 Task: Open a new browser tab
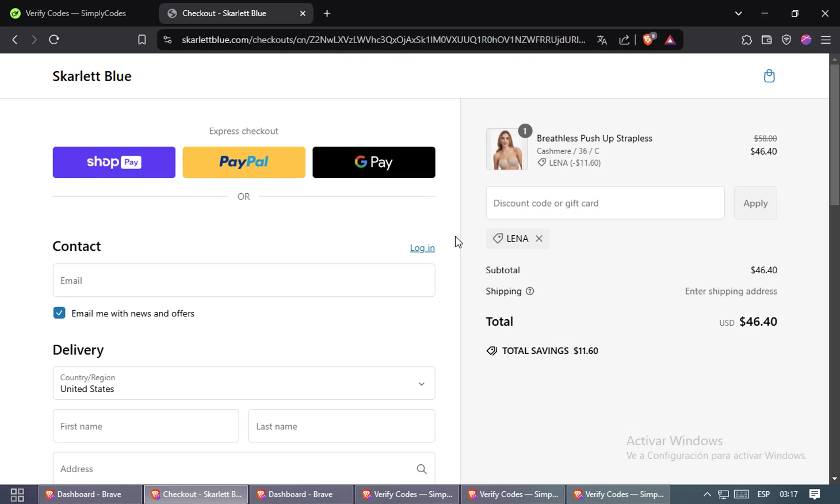tap(327, 13)
